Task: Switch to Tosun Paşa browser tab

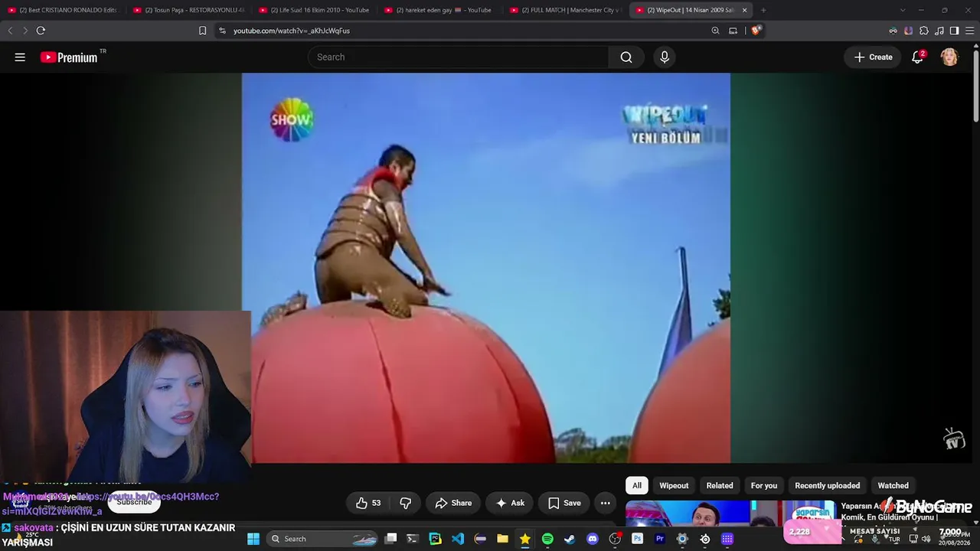Action: (188, 10)
